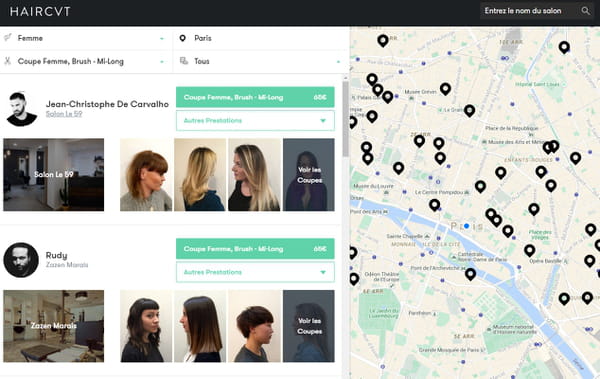
Task: Open the Tous filter dropdown
Action: point(261,62)
